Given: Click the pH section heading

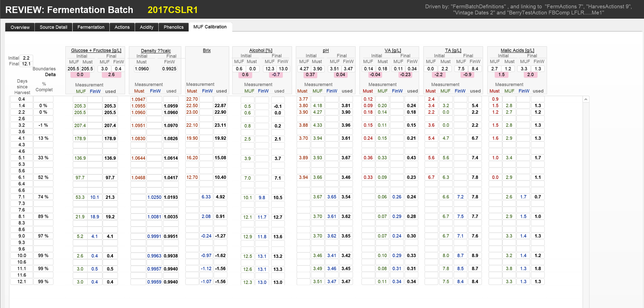Looking at the screenshot, I should coord(326,50).
